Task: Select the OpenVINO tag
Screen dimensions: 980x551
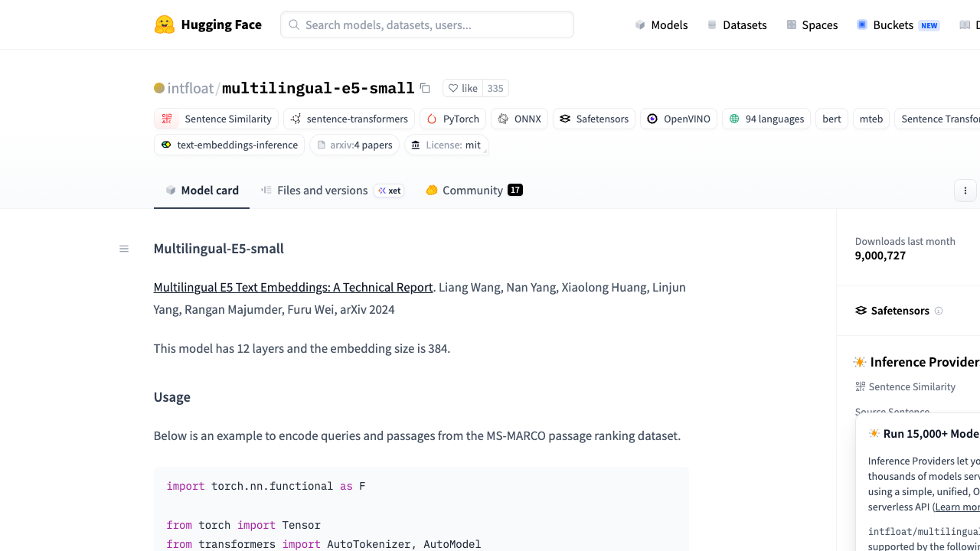Action: tap(678, 119)
